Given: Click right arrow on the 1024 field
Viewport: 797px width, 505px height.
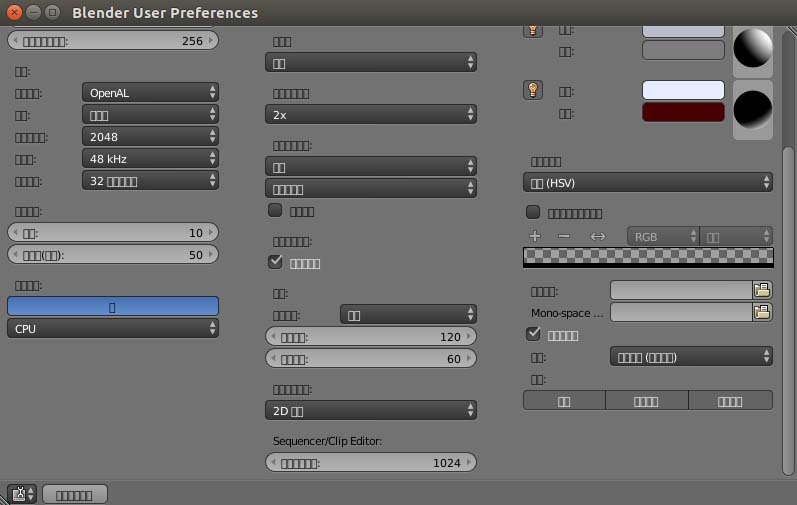Looking at the screenshot, I should click(470, 462).
